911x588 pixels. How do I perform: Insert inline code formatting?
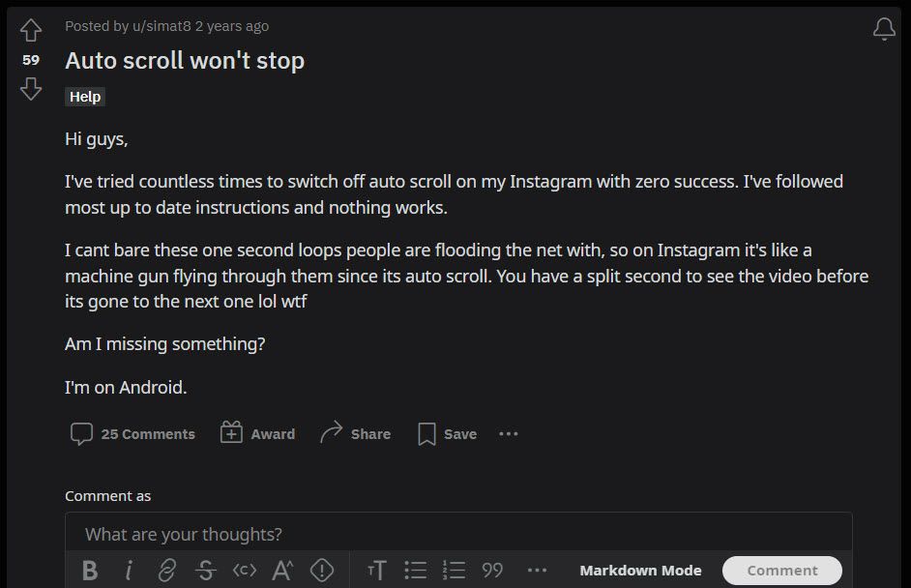pyautogui.click(x=244, y=570)
